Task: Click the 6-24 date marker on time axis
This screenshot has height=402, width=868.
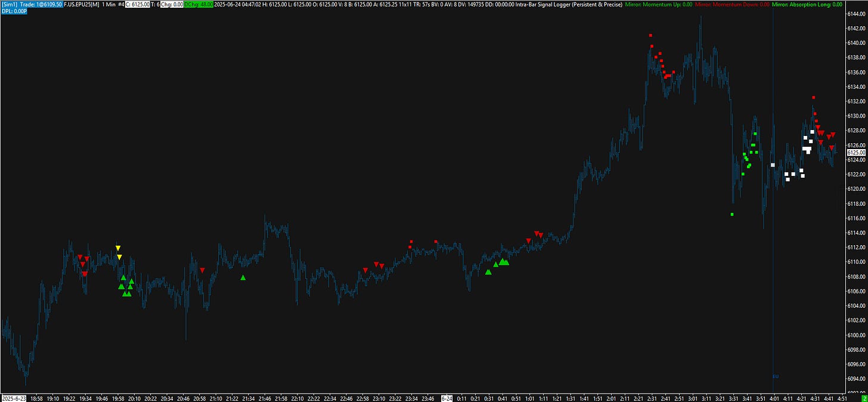Action: pos(446,398)
